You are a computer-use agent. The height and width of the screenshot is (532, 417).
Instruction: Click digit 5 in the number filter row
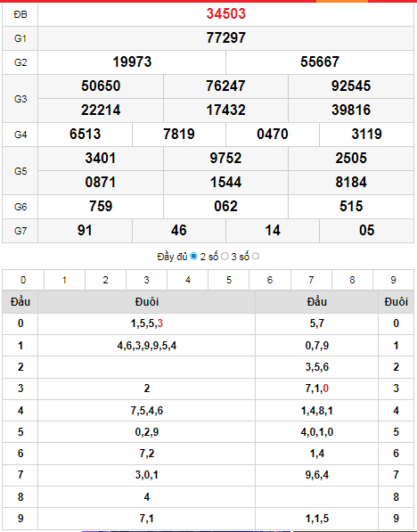click(229, 280)
